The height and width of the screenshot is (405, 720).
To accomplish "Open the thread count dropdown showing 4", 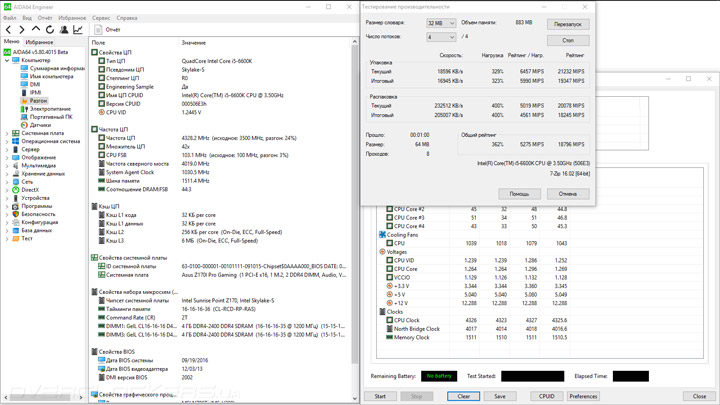I will 441,37.
